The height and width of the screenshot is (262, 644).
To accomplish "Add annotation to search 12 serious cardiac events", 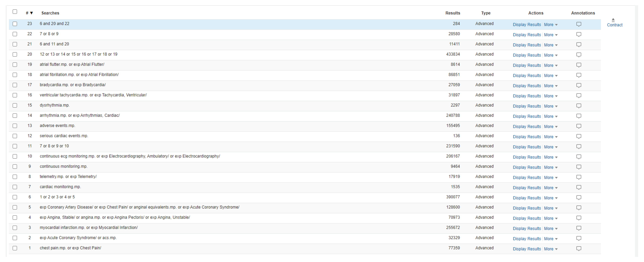I will pyautogui.click(x=579, y=136).
